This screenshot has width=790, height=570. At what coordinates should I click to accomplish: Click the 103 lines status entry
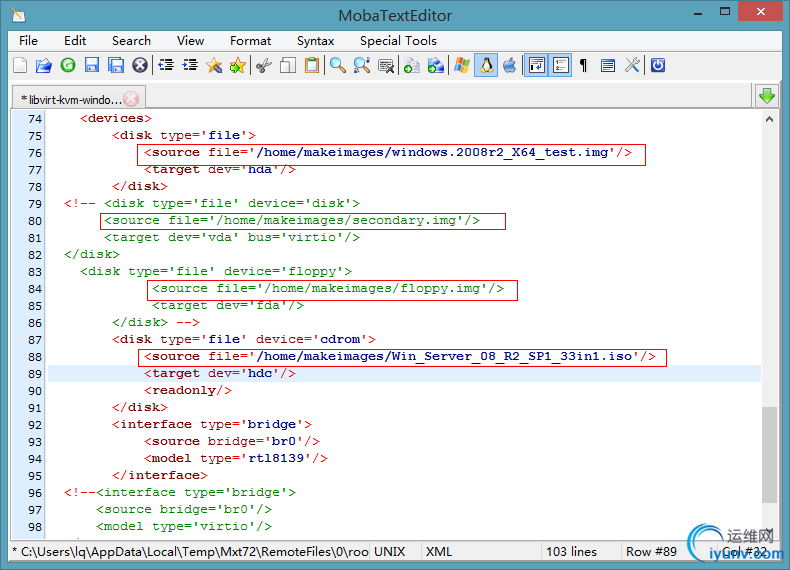pyautogui.click(x=571, y=552)
